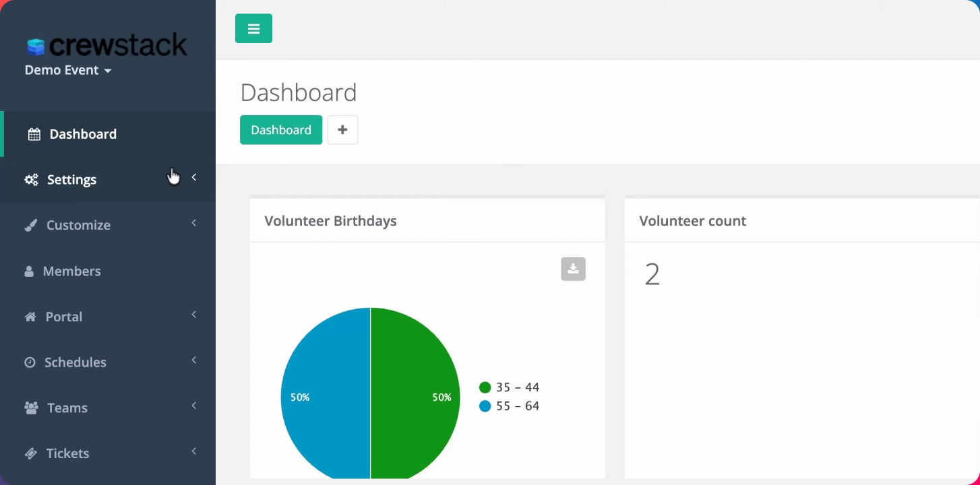Click the hamburger menu toggle button
980x485 pixels.
[x=253, y=28]
